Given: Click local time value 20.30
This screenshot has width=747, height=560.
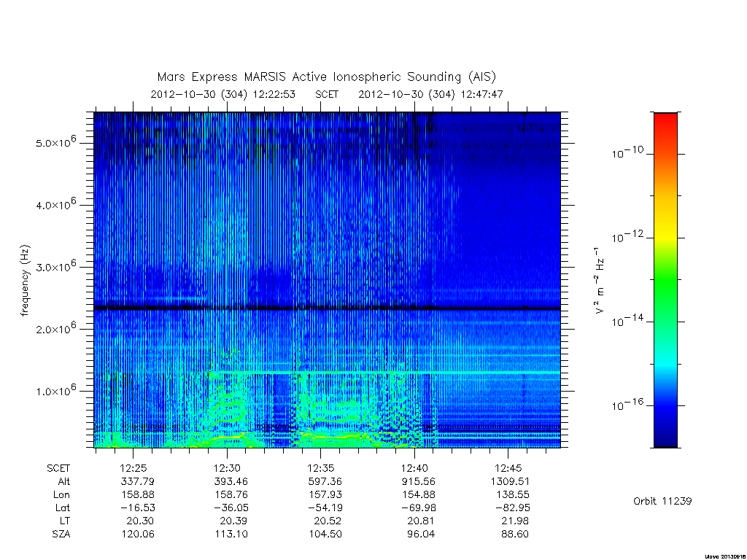Looking at the screenshot, I should pos(140,521).
